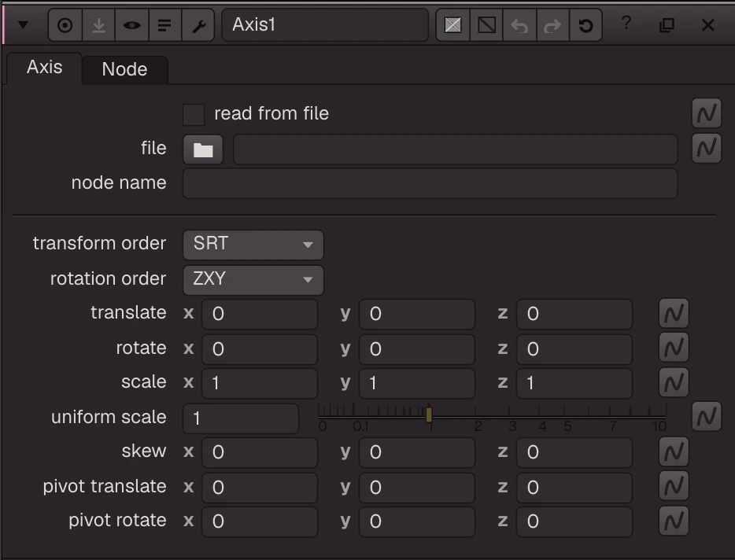Image resolution: width=735 pixels, height=560 pixels.
Task: Open the animation menu for rotate
Action: (x=674, y=348)
